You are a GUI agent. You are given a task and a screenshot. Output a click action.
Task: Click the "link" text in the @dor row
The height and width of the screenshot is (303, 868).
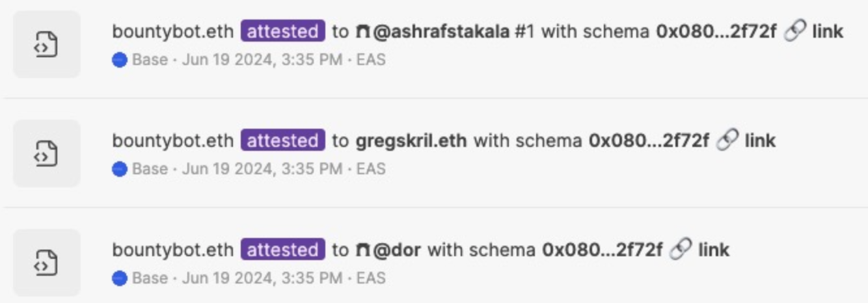coord(714,250)
